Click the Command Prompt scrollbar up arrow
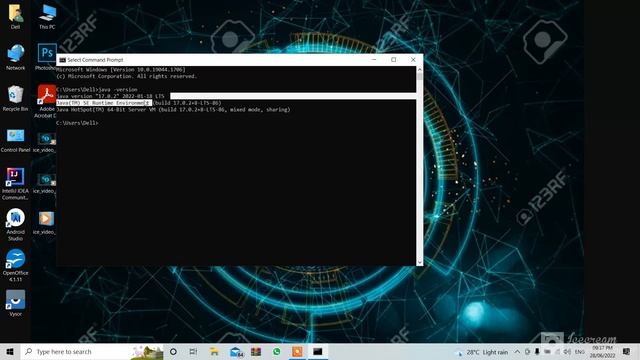Screen dimensions: 640x360 click(420, 70)
